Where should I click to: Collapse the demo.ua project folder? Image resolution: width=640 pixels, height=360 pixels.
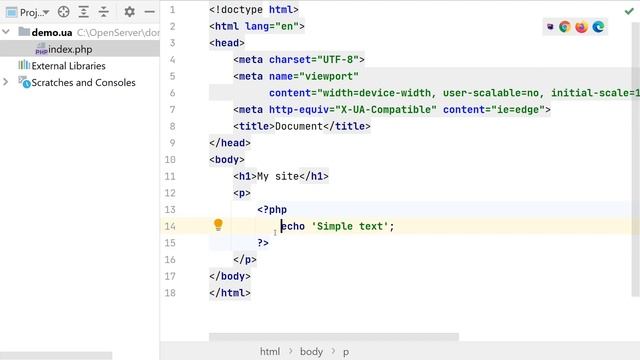6,32
